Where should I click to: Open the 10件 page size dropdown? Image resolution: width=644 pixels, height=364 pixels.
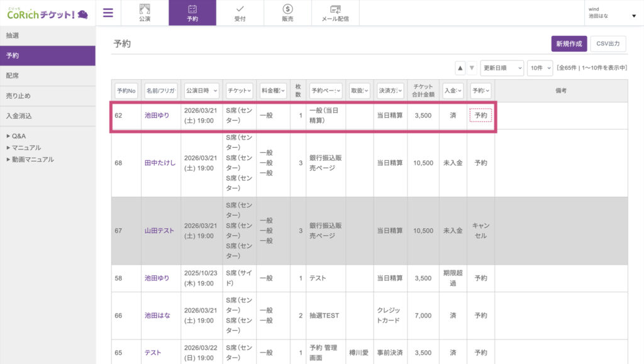tap(540, 67)
